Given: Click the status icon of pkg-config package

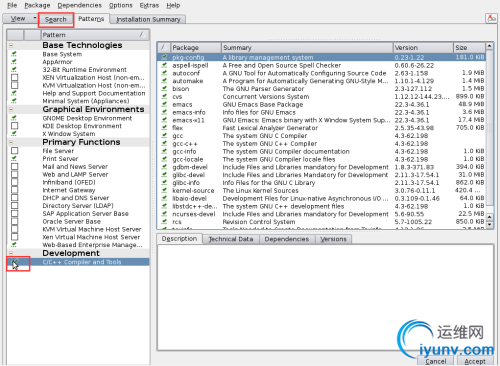Looking at the screenshot, I should point(164,57).
